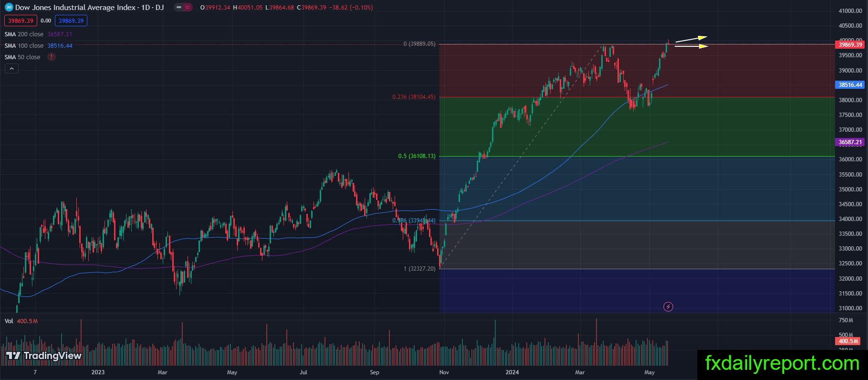Viewport: 868px width, 380px height.
Task: Click the SMA 100 value 38516.44 in legend
Action: (x=60, y=46)
